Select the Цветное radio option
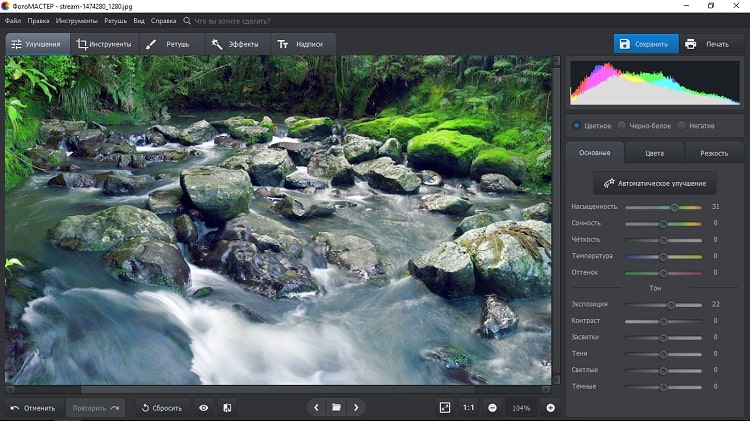 (577, 125)
